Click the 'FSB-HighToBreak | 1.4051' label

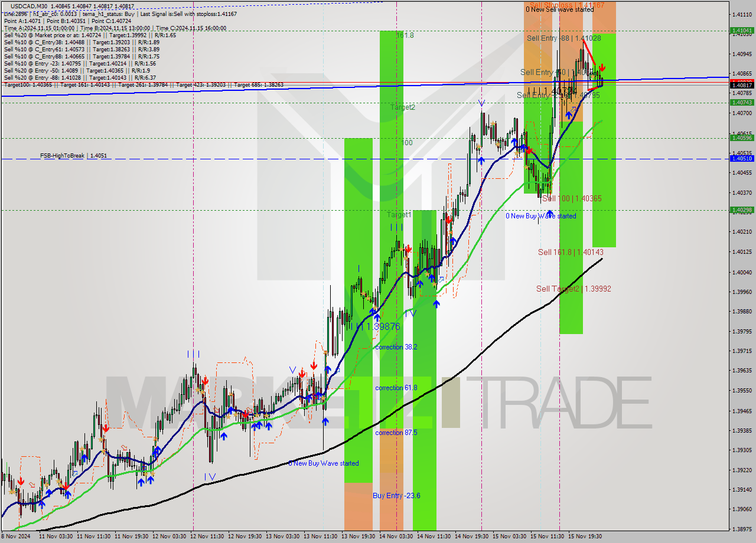73,156
